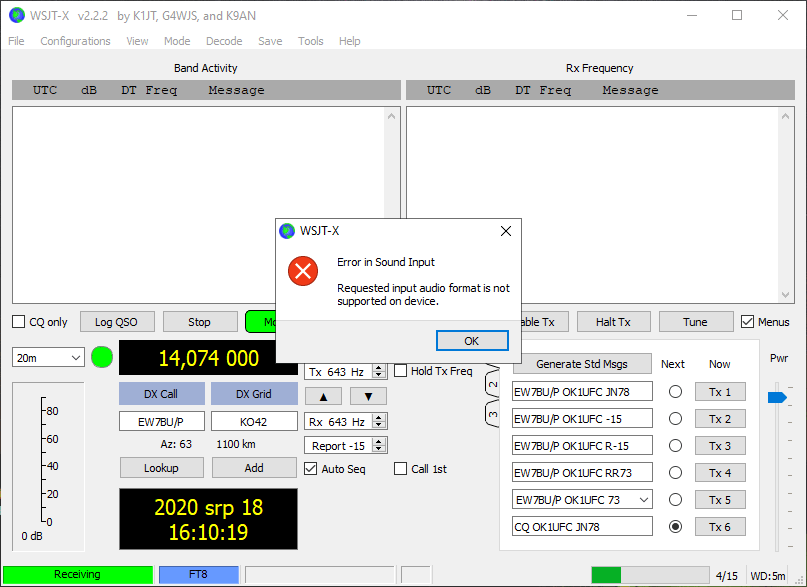
Task: Increase the Report -15 spinner value
Action: click(380, 441)
